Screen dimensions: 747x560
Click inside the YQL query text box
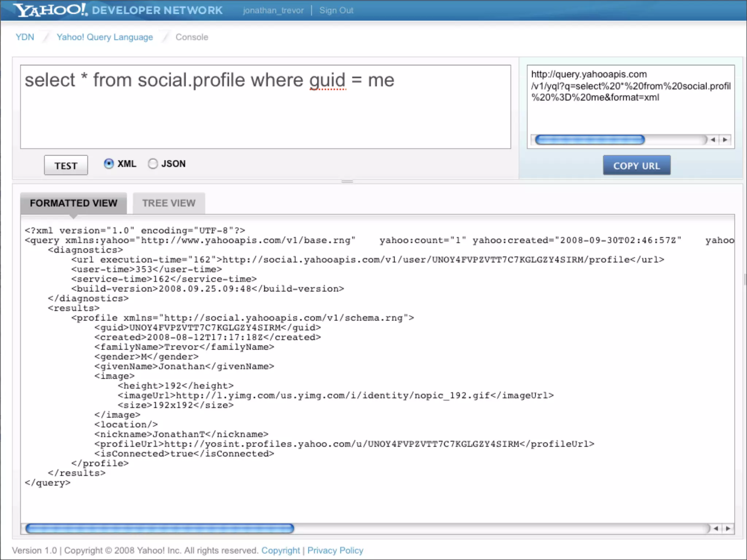(x=266, y=107)
